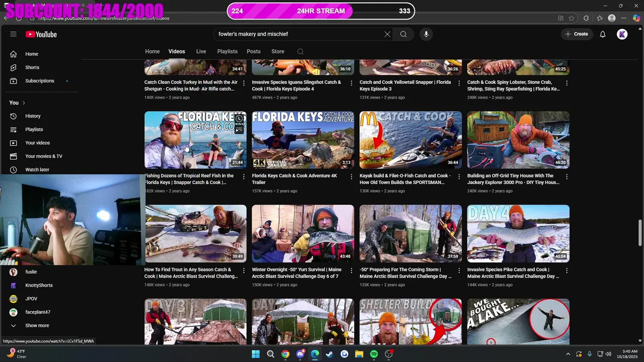This screenshot has height=362, width=644.
Task: Click the Create button
Action: 577,34
